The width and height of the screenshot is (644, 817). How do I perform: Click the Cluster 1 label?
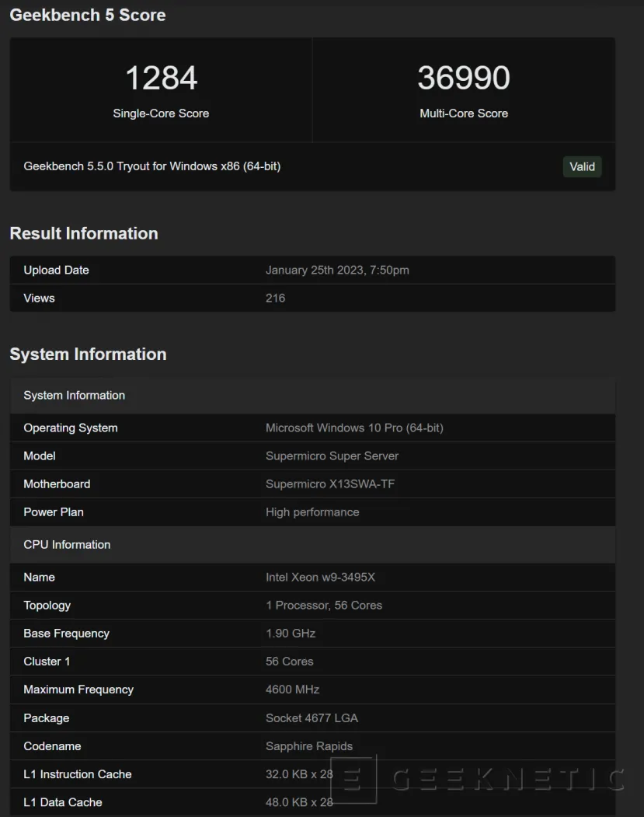click(47, 662)
